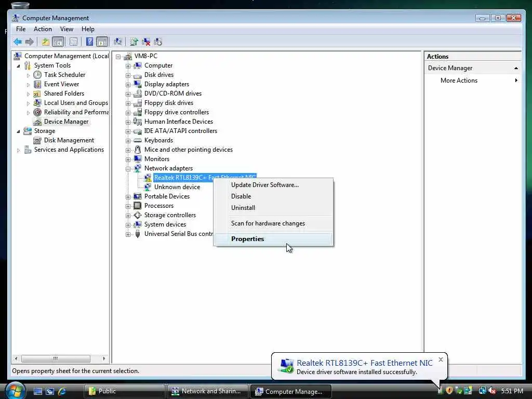Click the Uninstall toolbar icon with red X
This screenshot has width=532, height=399.
point(146,42)
